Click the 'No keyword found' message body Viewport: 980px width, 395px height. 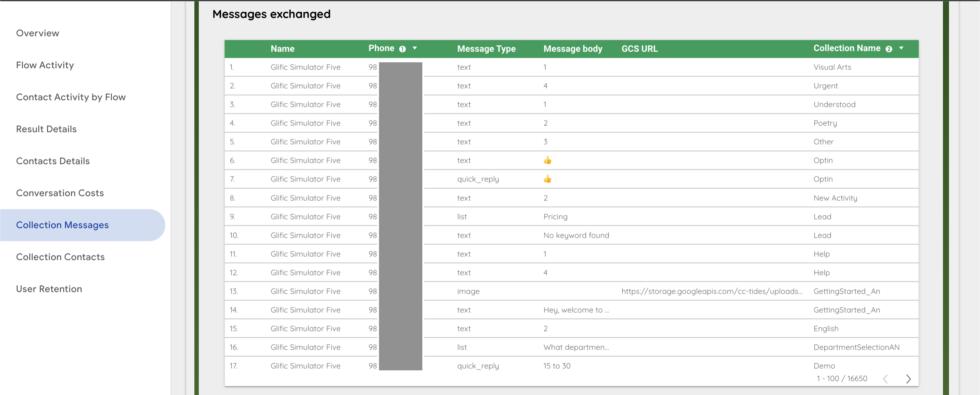576,235
